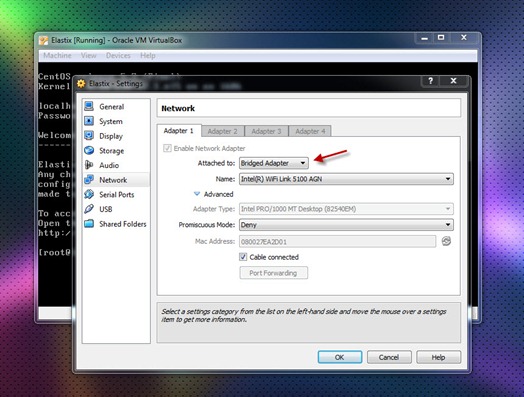The width and height of the screenshot is (524, 397).
Task: Open the Promiscuous Mode dropdown
Action: (x=346, y=225)
